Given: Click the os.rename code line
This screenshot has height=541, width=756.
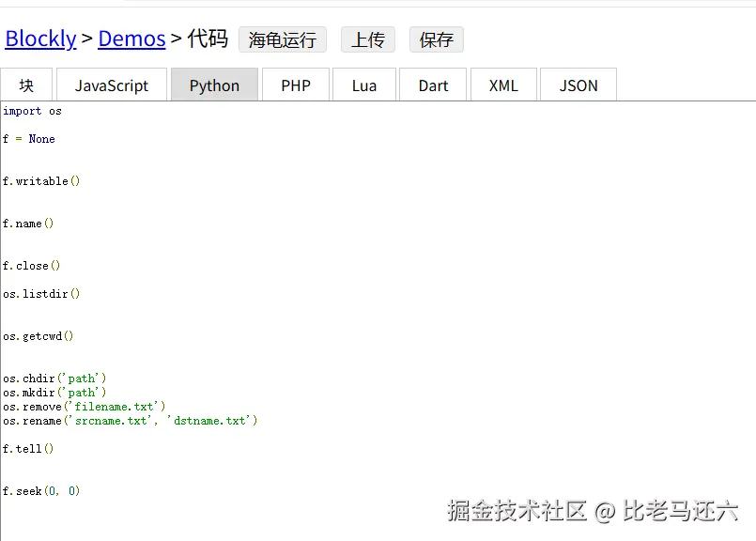Looking at the screenshot, I should (x=130, y=421).
